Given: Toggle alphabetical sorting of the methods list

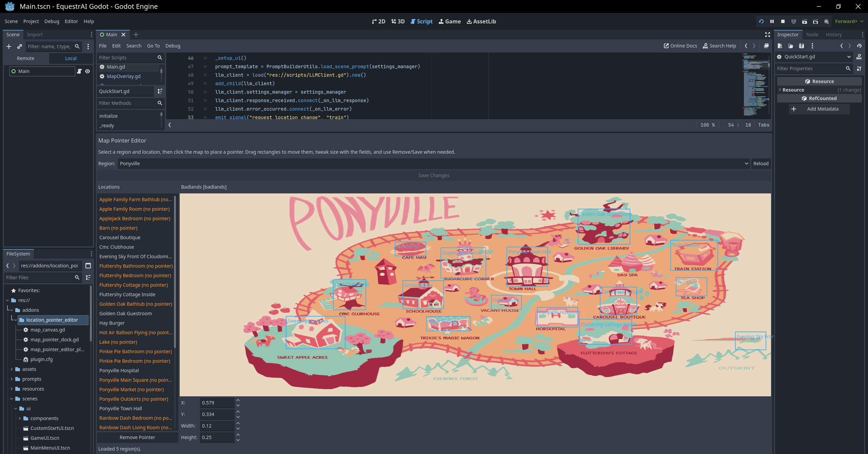Looking at the screenshot, I should [160, 91].
